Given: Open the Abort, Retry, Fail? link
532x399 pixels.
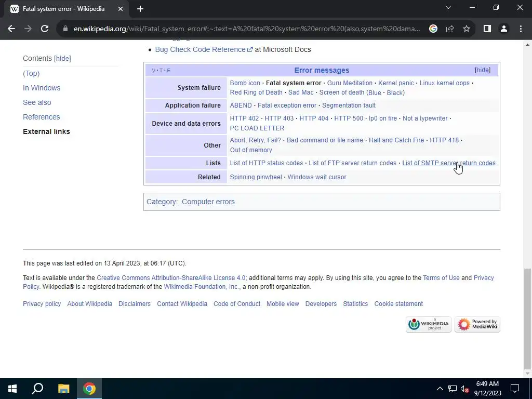Looking at the screenshot, I should pyautogui.click(x=256, y=140).
